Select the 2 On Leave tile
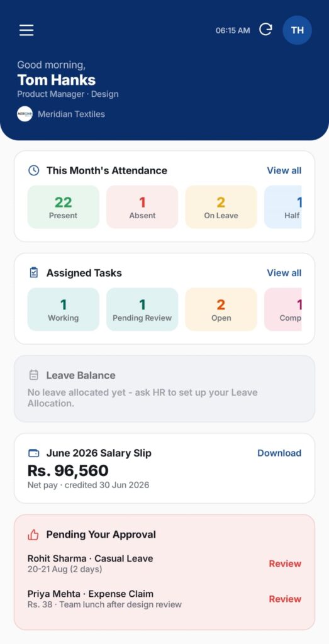Image resolution: width=329 pixels, height=644 pixels. [x=221, y=207]
